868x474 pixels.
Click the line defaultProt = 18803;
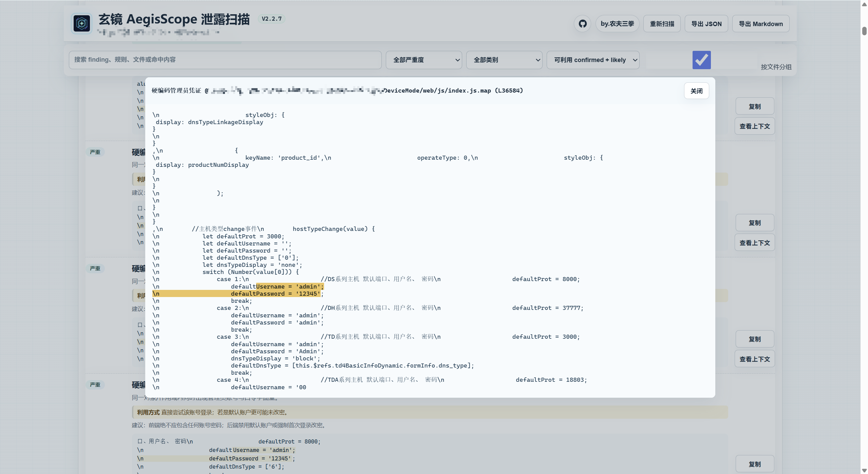coord(551,380)
